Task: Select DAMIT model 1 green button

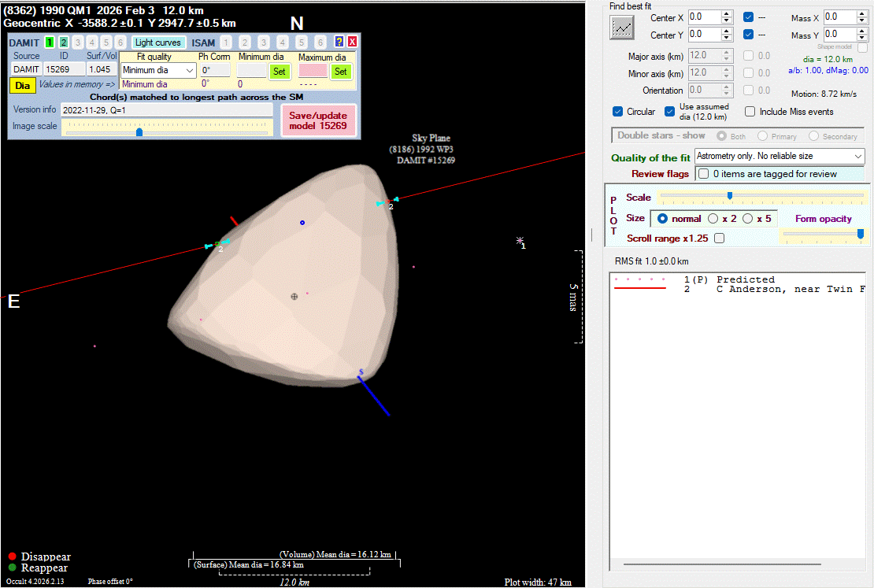Action: click(49, 43)
